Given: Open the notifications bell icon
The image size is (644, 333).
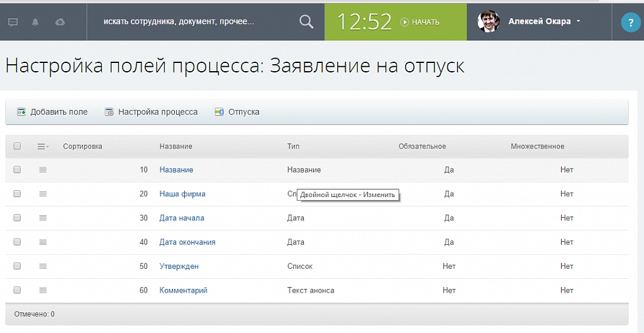Looking at the screenshot, I should (36, 22).
